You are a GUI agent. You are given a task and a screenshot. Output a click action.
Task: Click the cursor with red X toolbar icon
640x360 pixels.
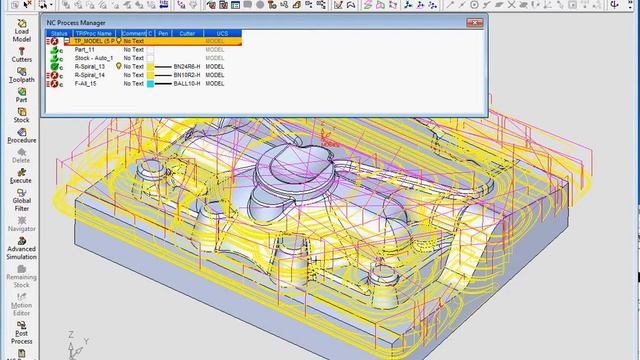(x=28, y=4)
